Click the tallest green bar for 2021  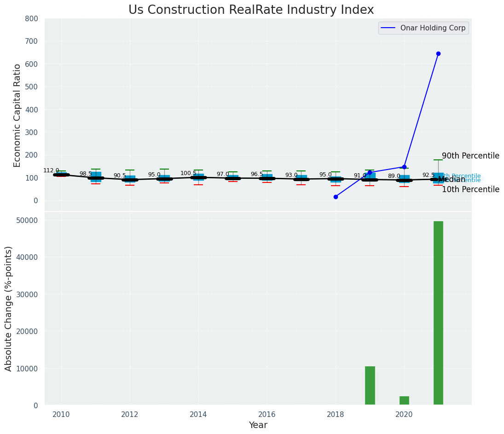coord(438,313)
